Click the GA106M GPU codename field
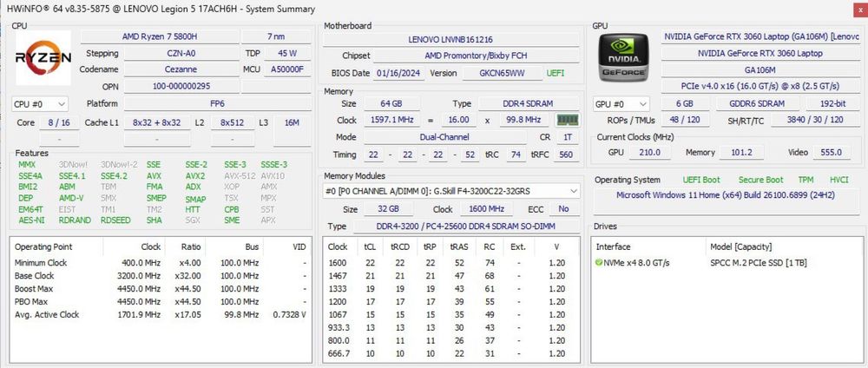This screenshot has height=368, width=868. [x=762, y=69]
